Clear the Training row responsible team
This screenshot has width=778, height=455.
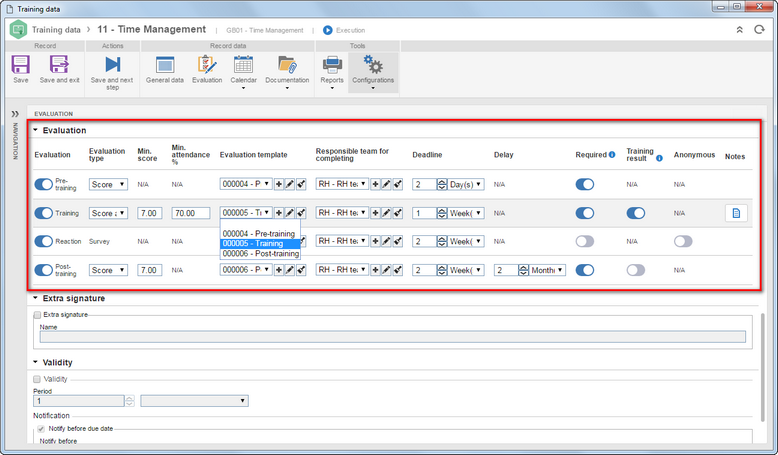397,213
